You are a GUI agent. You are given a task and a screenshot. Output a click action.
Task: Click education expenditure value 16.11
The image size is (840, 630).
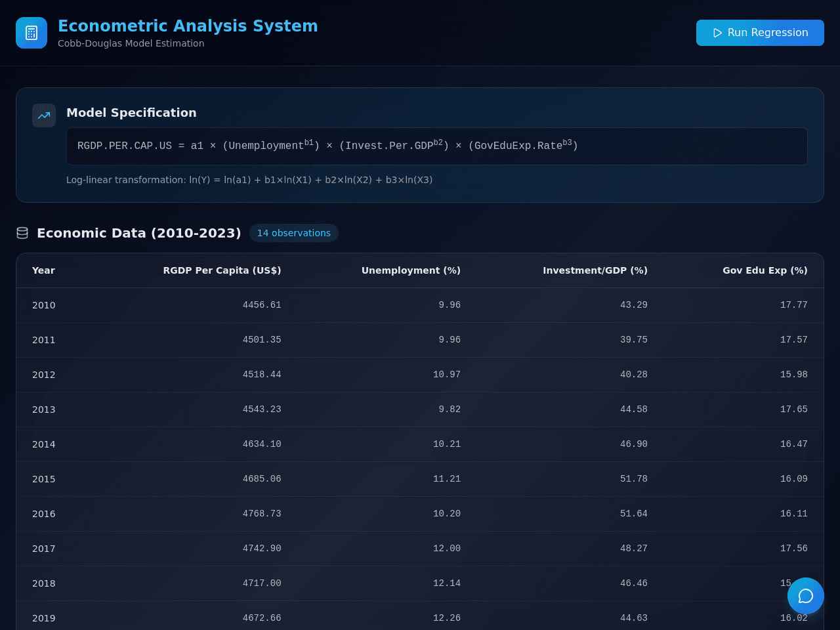[794, 514]
